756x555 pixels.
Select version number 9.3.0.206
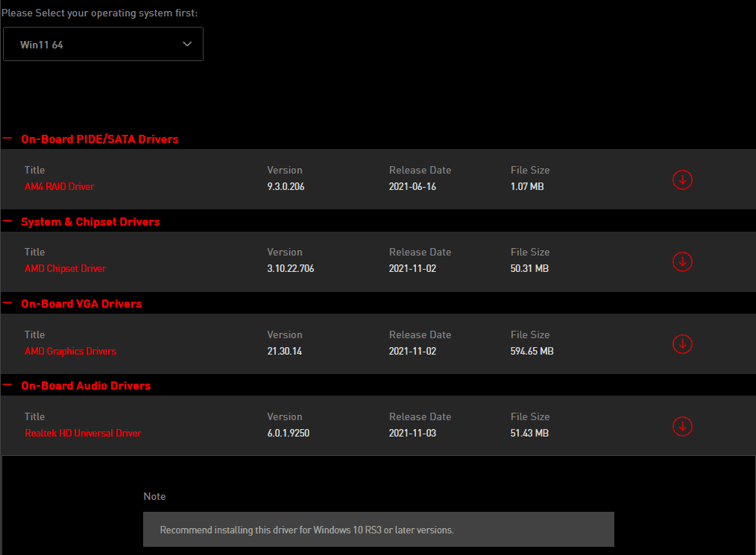[286, 186]
